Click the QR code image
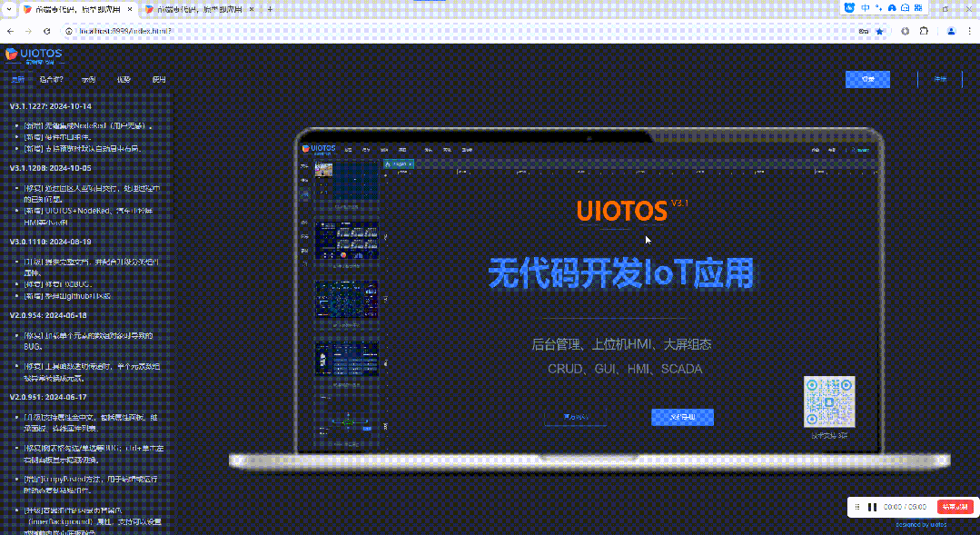The width and height of the screenshot is (980, 535). (829, 401)
